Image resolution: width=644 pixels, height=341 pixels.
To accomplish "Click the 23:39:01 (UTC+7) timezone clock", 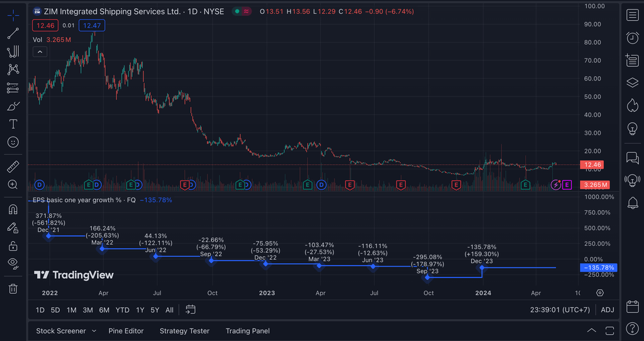I will point(558,310).
